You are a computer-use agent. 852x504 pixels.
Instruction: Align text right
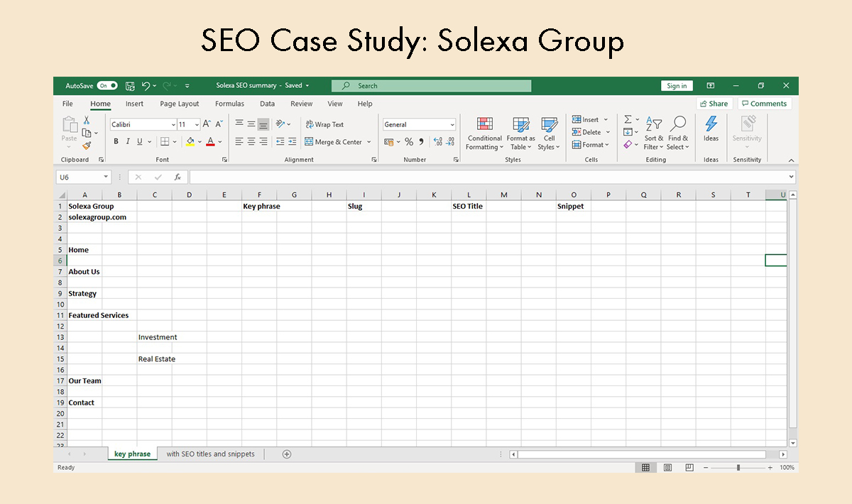(263, 142)
